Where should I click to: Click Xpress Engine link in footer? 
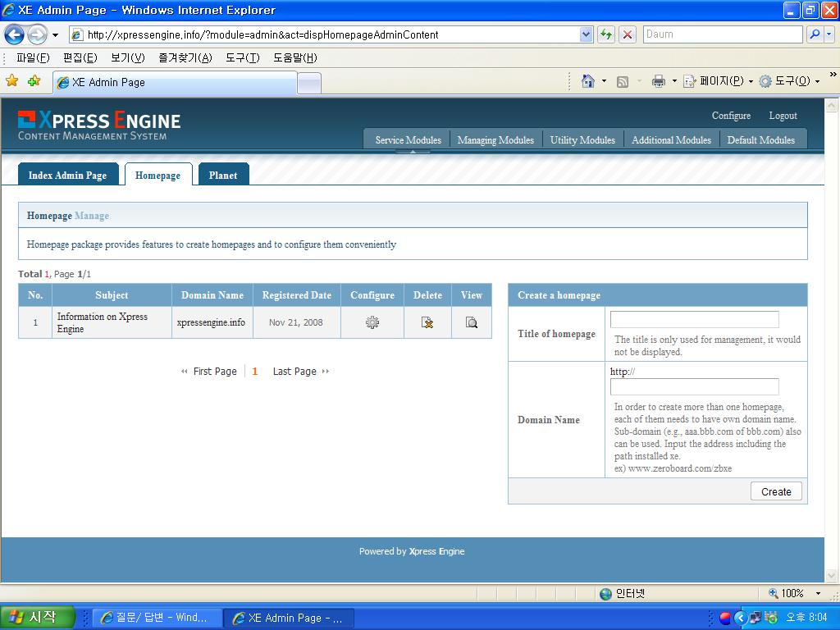click(436, 551)
